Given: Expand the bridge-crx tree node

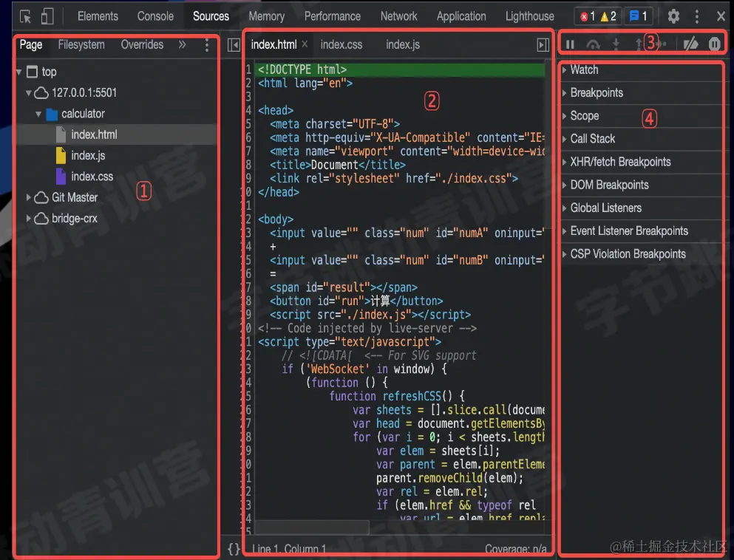Looking at the screenshot, I should 29,219.
